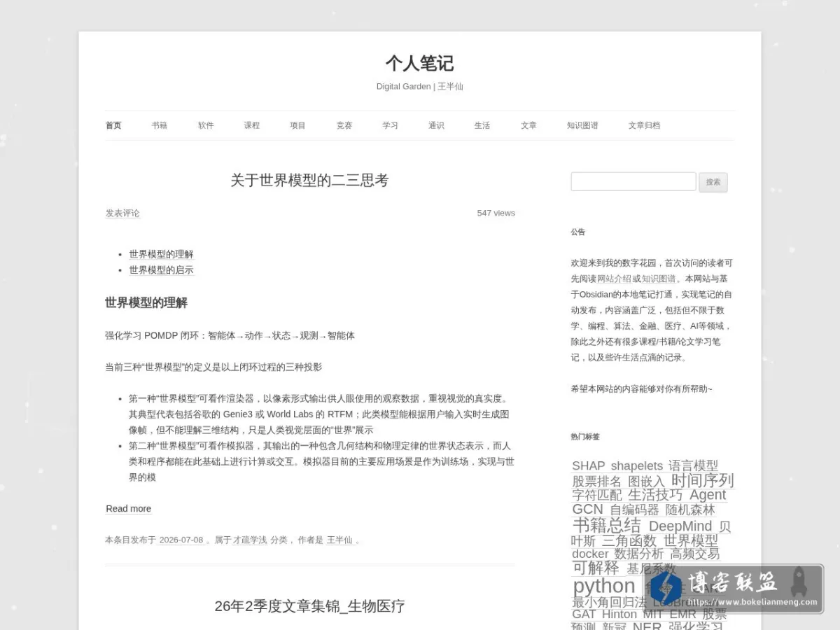The width and height of the screenshot is (840, 630).
Task: Open the 首页 navigation menu item
Action: [113, 125]
